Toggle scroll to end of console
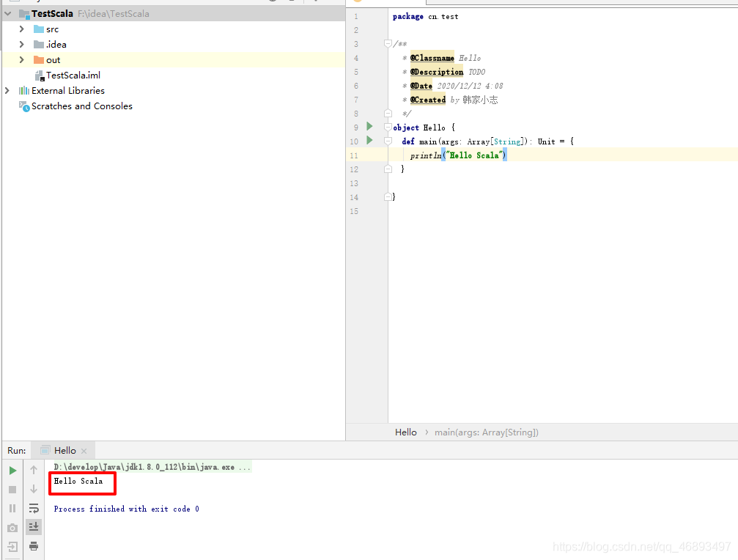 pos(34,527)
